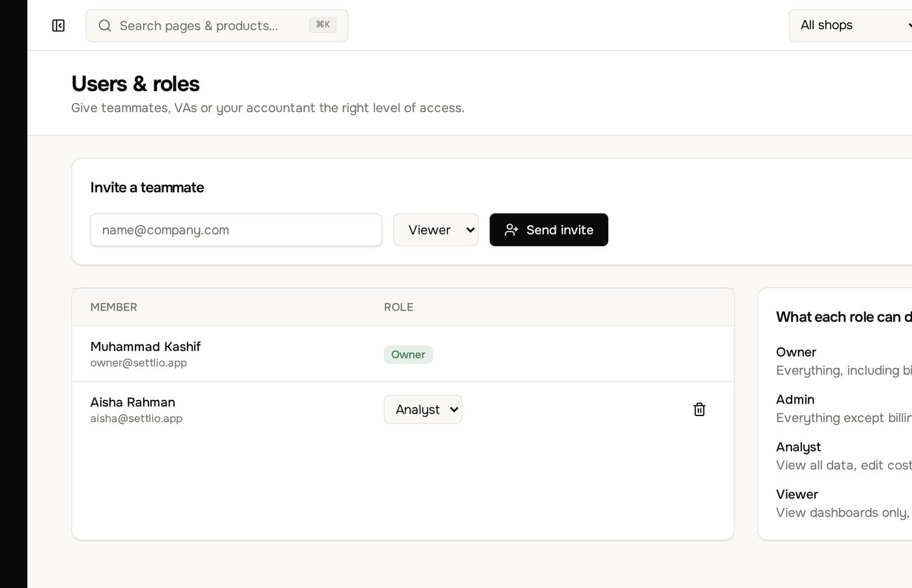Viewport: 912px width, 588px height.
Task: Select Muhammad Kashif member name
Action: coord(145,346)
